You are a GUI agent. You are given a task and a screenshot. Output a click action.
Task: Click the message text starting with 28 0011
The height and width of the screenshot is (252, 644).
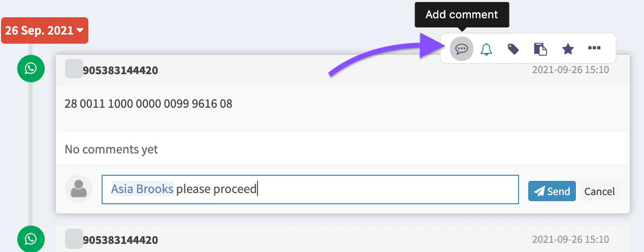point(148,104)
